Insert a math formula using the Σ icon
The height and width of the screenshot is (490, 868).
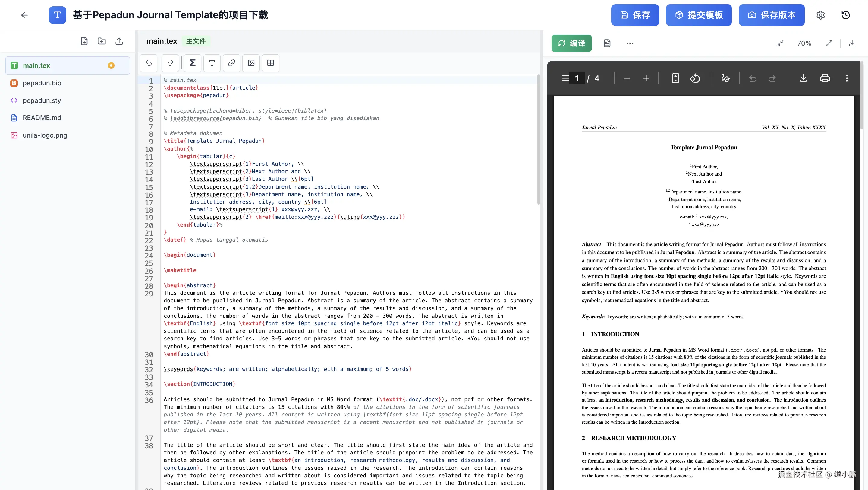pos(192,63)
